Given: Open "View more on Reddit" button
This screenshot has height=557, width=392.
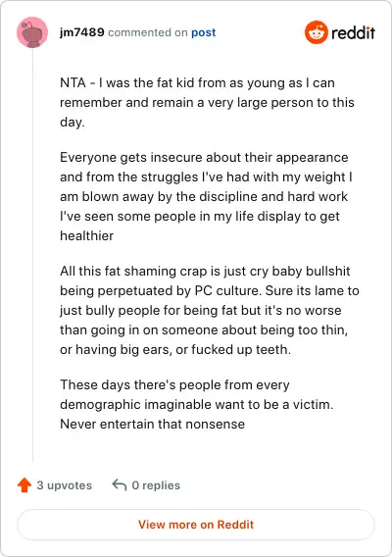Looking at the screenshot, I should click(x=196, y=525).
